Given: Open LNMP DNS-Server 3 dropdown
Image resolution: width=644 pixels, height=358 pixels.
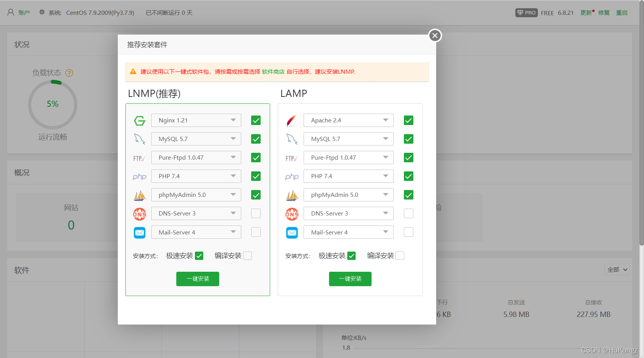Looking at the screenshot, I should (196, 214).
